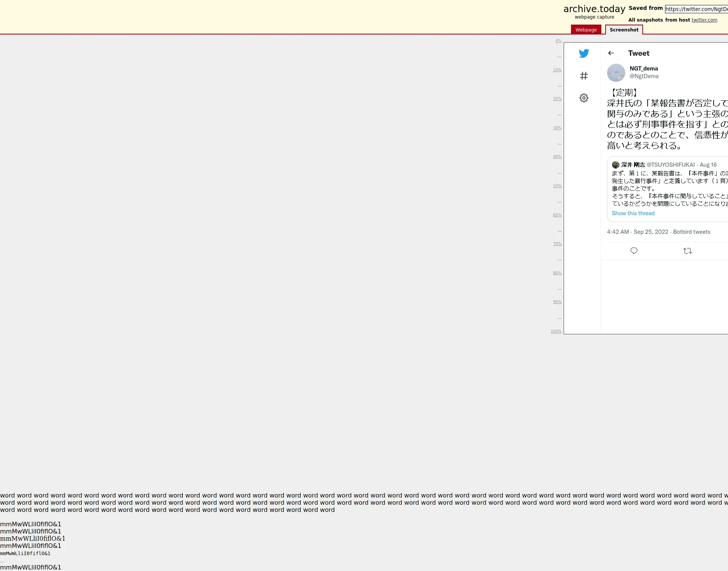The height and width of the screenshot is (571, 728).
Task: Click the reply speech bubble icon
Action: [x=634, y=251]
